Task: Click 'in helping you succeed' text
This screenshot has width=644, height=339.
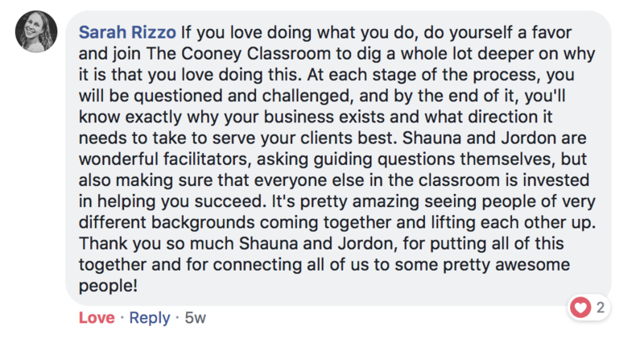Action: coord(170,201)
